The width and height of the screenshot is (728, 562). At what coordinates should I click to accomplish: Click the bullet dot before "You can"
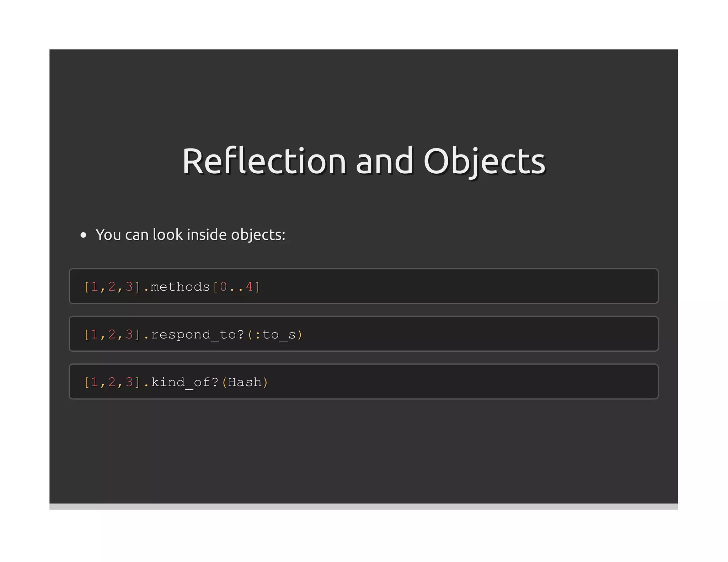pos(83,235)
